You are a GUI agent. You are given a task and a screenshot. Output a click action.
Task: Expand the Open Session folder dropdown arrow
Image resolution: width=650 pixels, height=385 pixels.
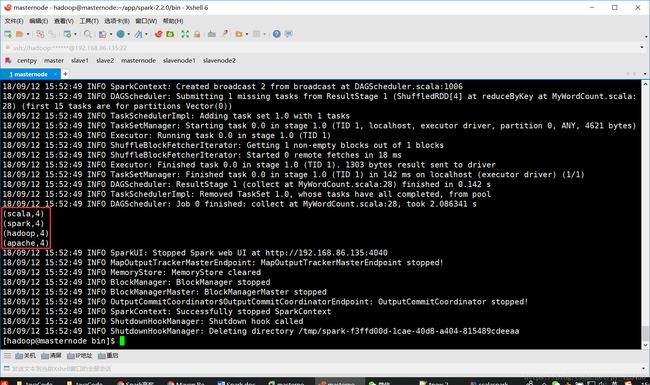point(28,34)
